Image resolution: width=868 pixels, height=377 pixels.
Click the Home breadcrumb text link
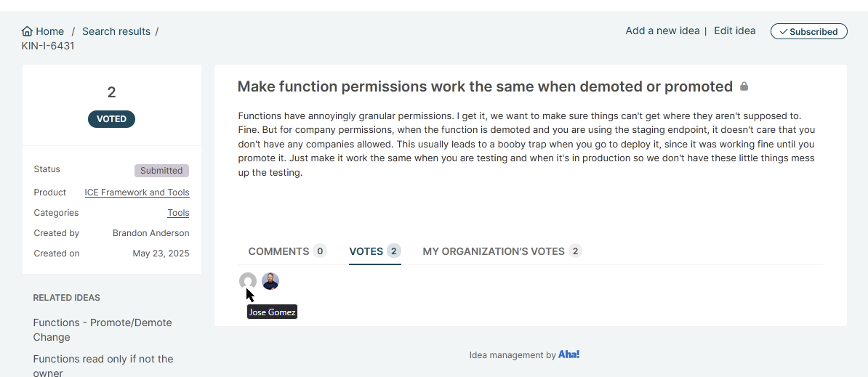click(49, 31)
